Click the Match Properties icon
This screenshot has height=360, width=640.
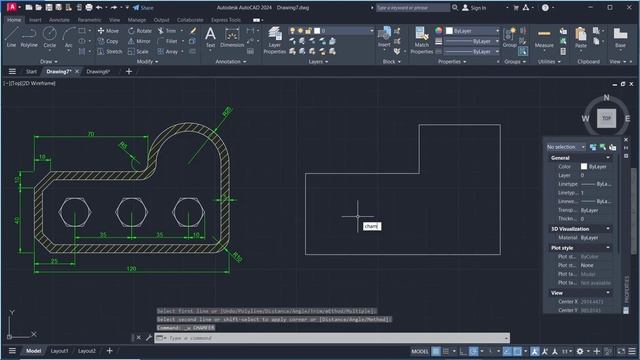pyautogui.click(x=421, y=40)
